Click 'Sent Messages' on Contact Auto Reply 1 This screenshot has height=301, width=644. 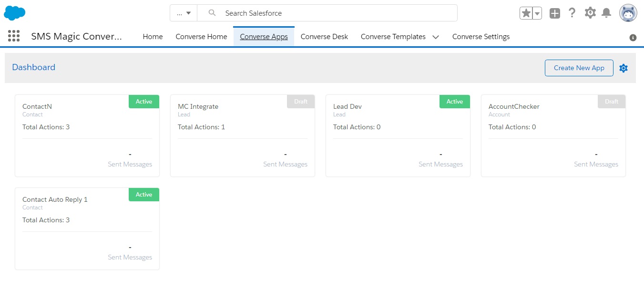130,257
